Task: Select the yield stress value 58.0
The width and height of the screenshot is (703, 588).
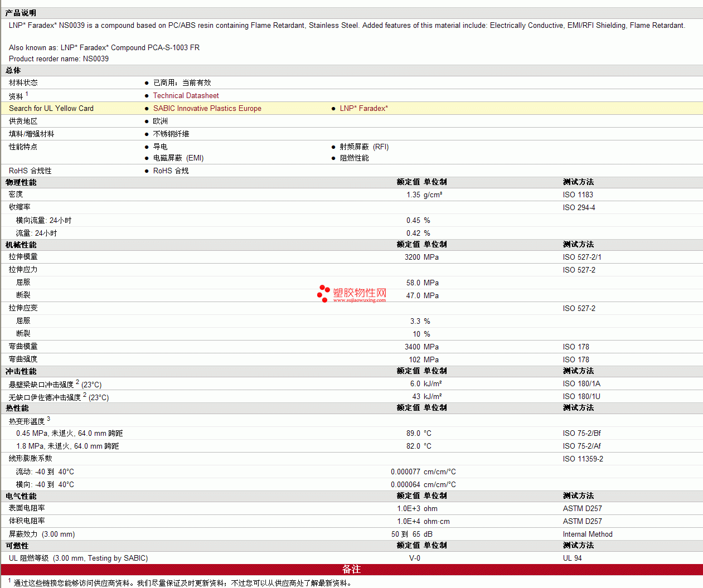Action: click(413, 283)
